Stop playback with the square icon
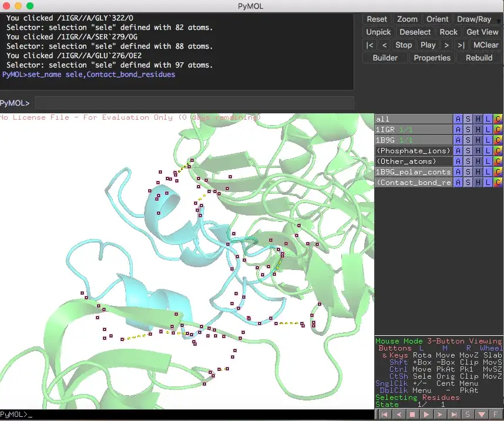The height and width of the screenshot is (421, 504). coord(412,415)
